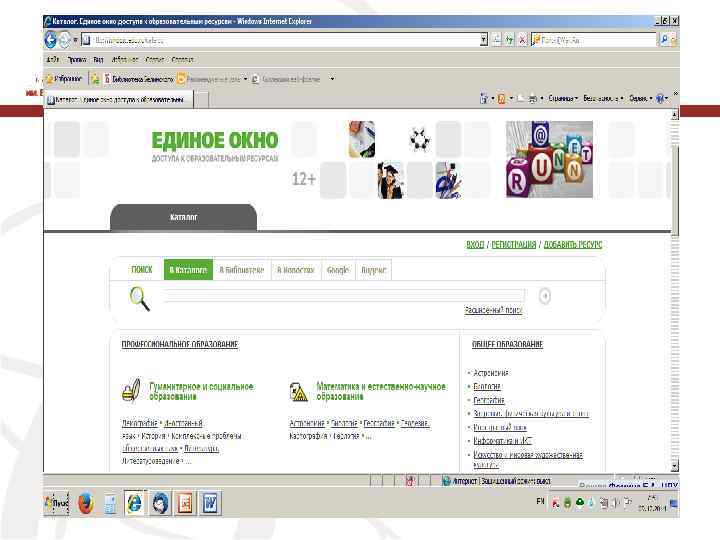Open Гуманитарное и социальное образование category

point(201,391)
